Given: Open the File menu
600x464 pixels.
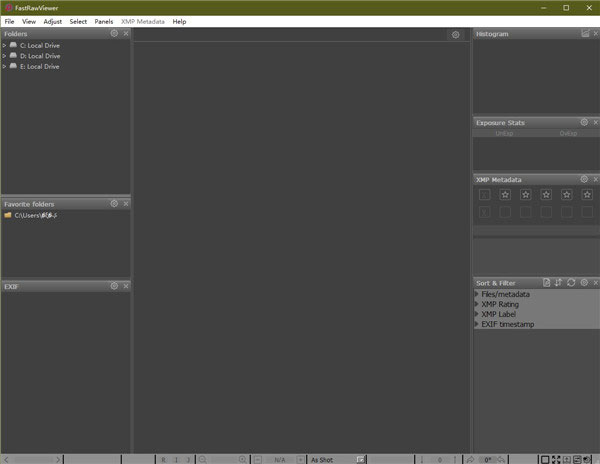Looking at the screenshot, I should [x=9, y=21].
